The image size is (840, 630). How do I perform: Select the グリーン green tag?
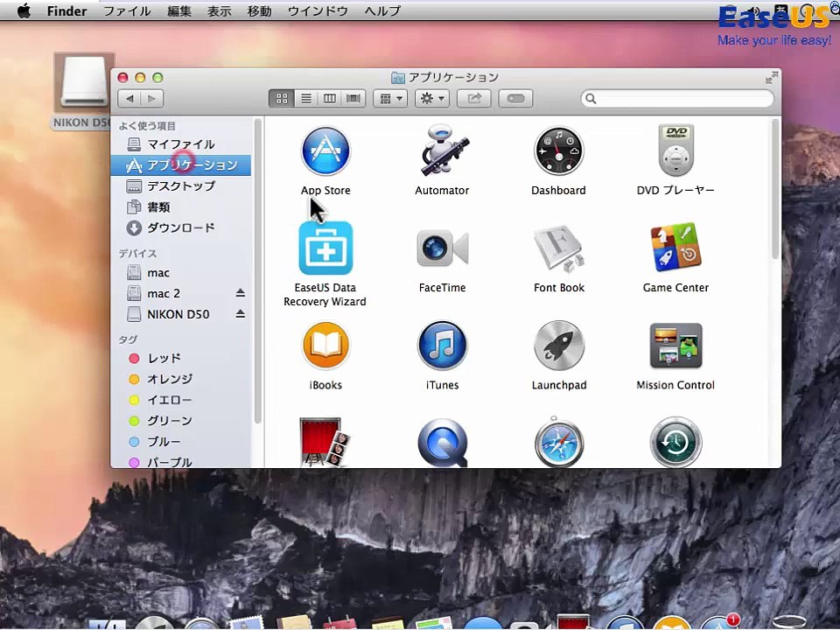tap(181, 421)
